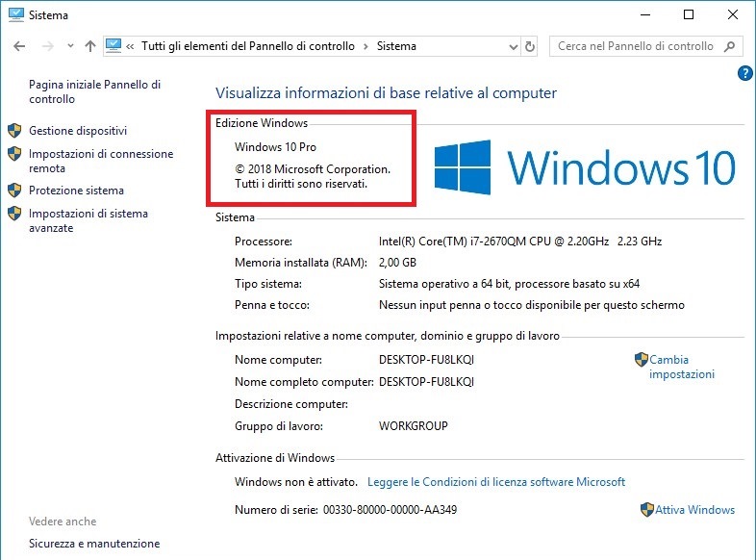Screen dimensions: 756x560
Task: Maximize the Sistema window
Action: tap(689, 15)
